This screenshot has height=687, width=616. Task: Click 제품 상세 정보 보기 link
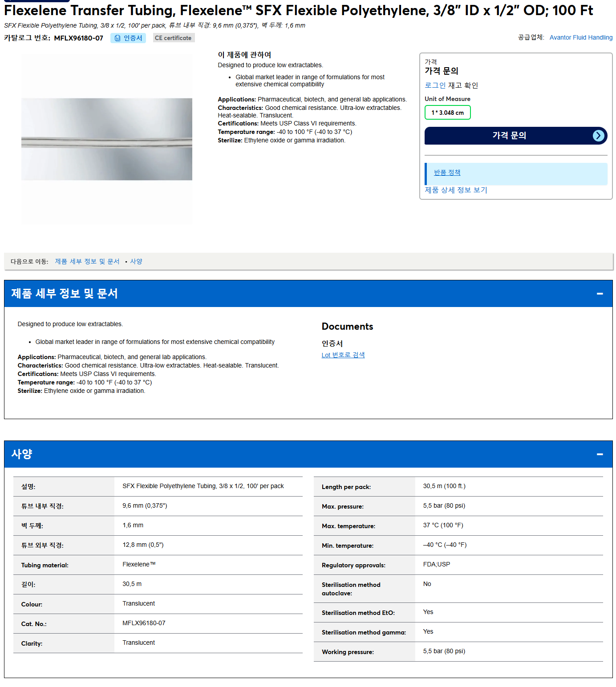tap(456, 190)
